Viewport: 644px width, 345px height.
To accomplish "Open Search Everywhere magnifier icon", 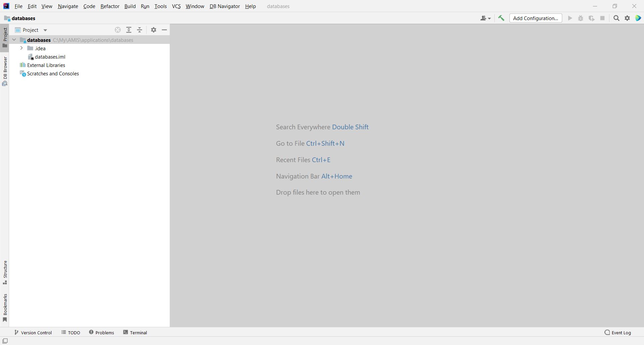I will click(616, 18).
